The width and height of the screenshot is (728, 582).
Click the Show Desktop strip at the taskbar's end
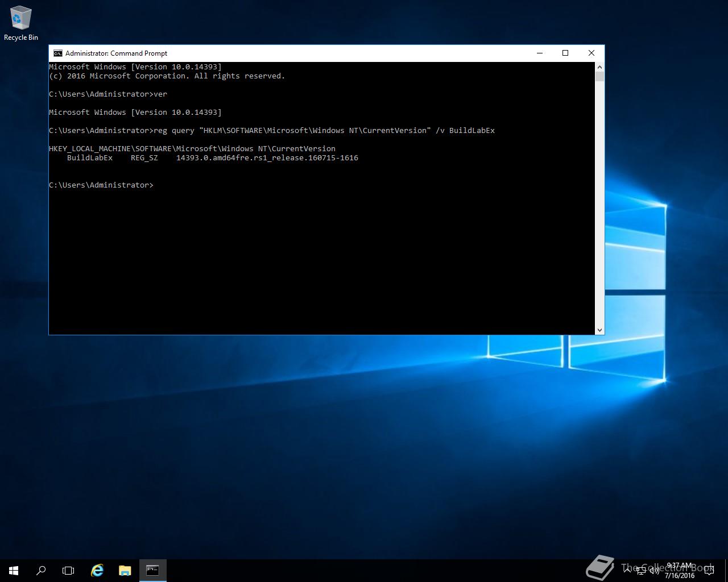726,571
